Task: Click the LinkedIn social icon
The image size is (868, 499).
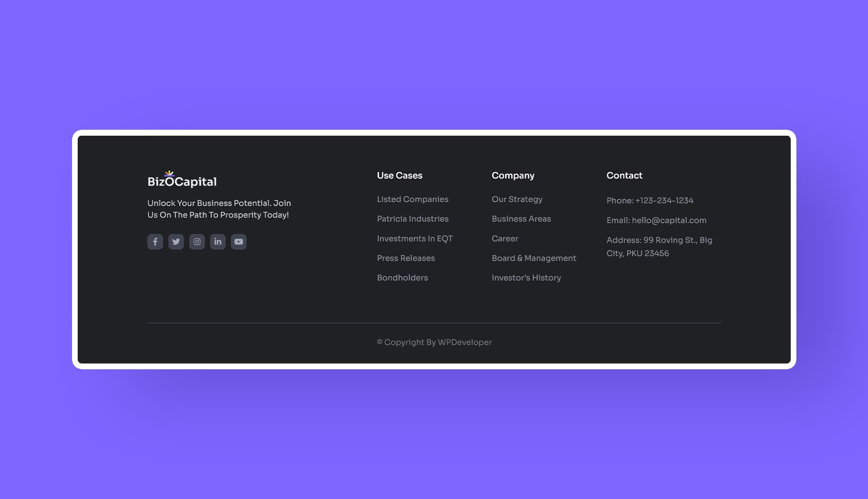Action: pos(217,242)
